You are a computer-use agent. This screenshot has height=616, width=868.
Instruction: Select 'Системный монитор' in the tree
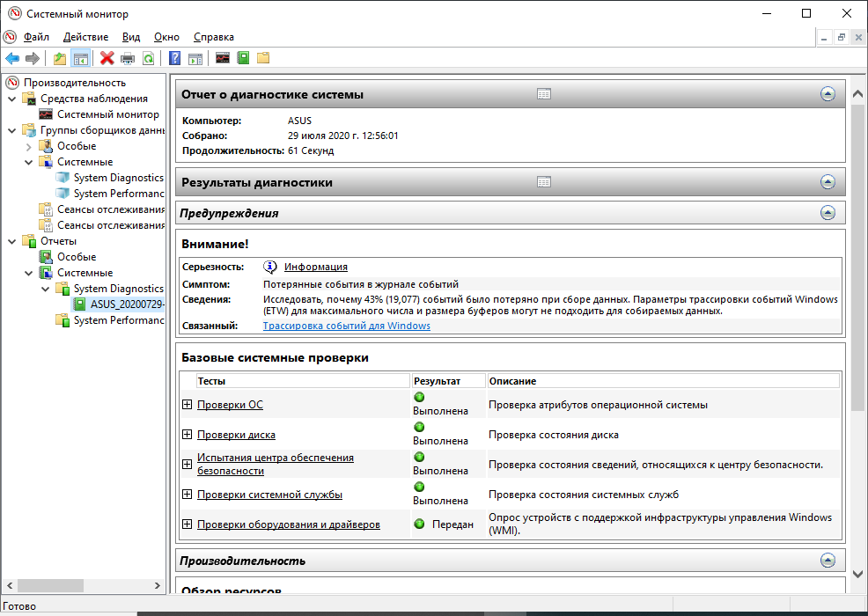coord(108,114)
